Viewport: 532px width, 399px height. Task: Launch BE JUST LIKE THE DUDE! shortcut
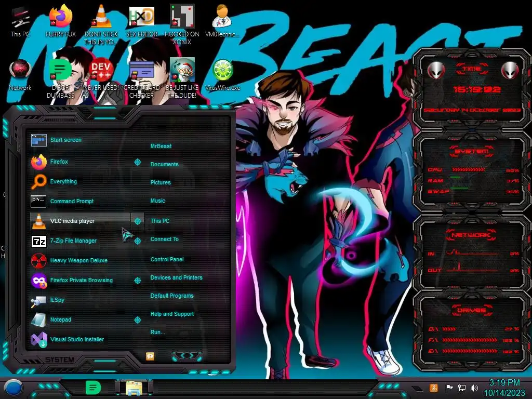coord(182,79)
